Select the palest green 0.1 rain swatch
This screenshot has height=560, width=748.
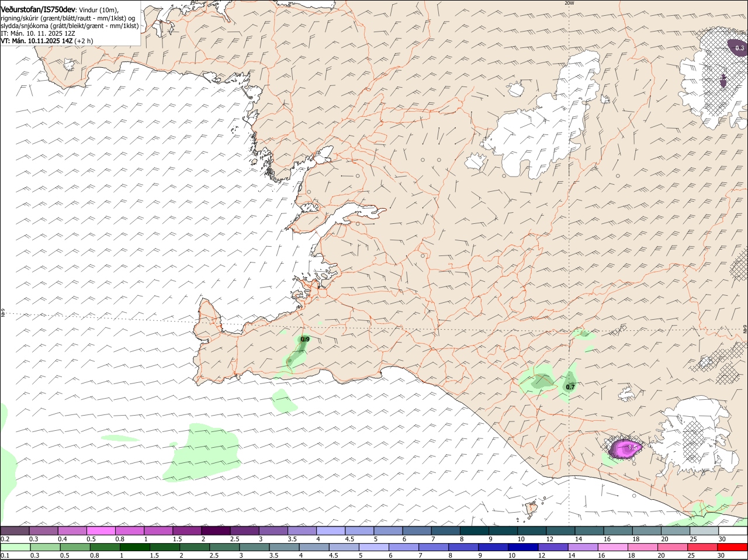15,547
